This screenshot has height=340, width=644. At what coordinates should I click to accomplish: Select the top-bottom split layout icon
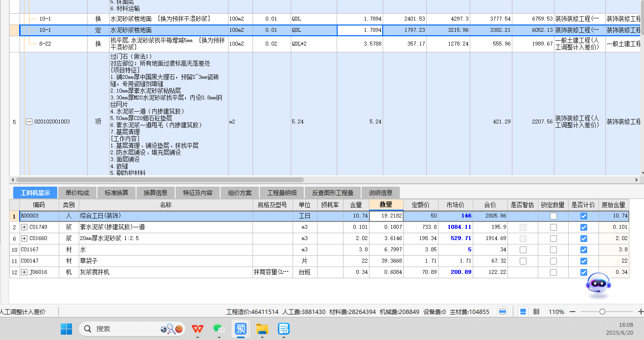point(523,312)
